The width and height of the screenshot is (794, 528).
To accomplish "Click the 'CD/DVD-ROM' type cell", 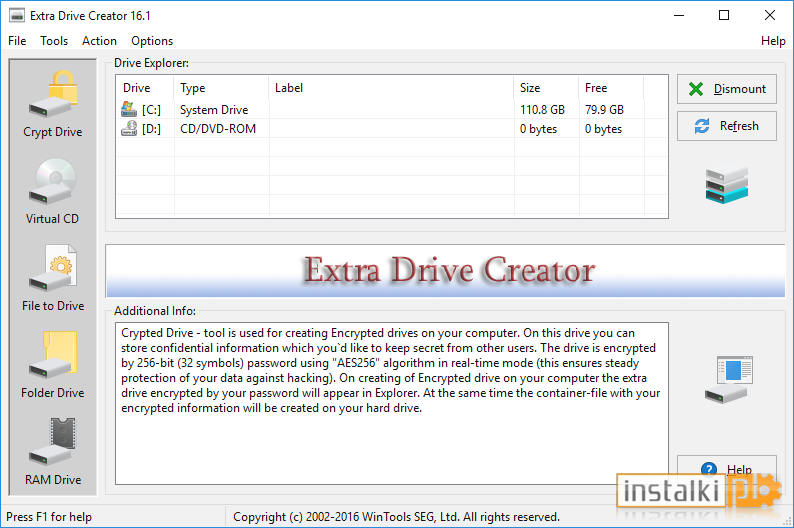I will point(218,129).
